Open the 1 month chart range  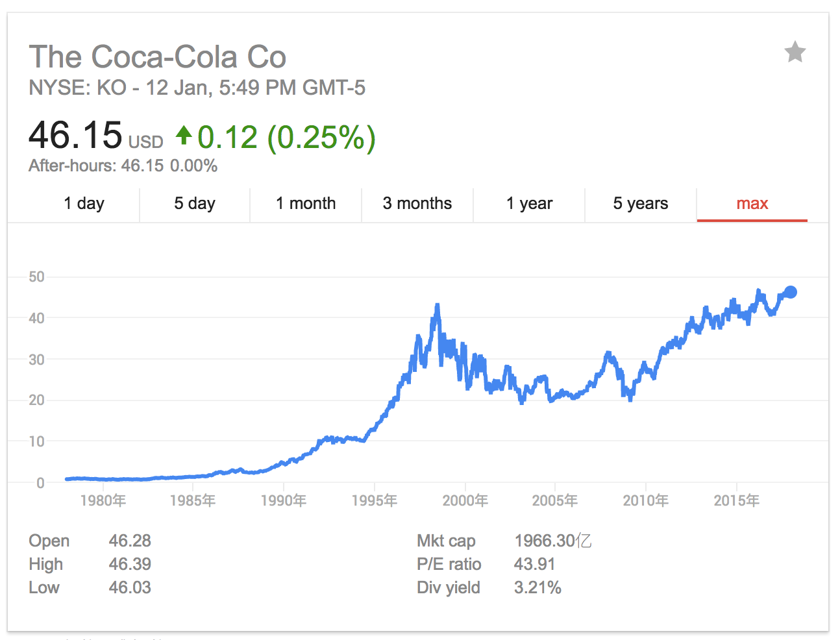[x=306, y=204]
